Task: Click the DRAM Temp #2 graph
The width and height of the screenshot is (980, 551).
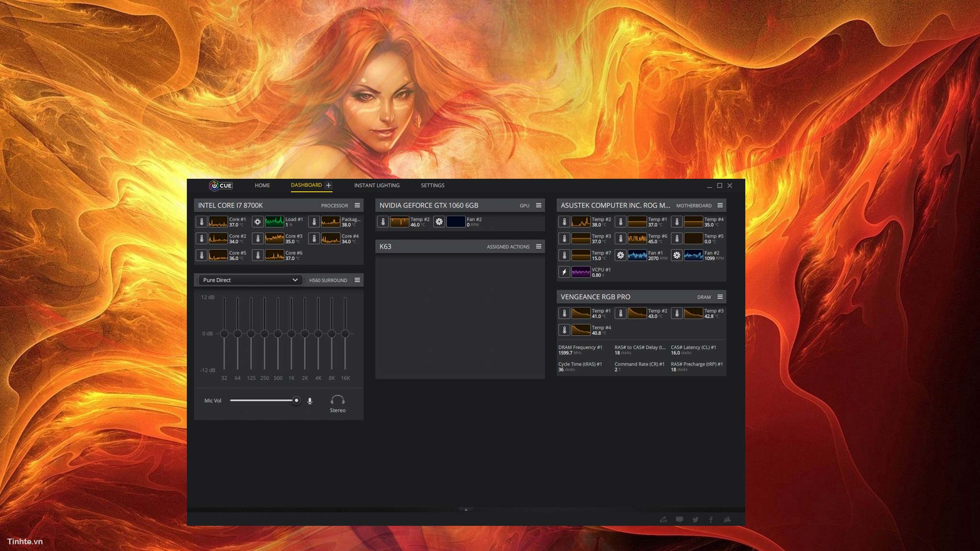Action: [637, 313]
